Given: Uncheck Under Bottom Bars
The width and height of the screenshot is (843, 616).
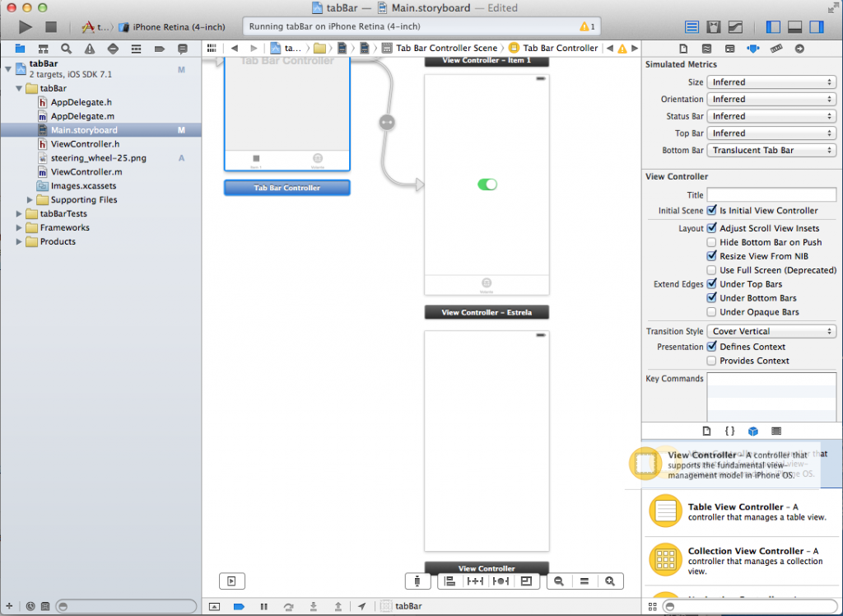Looking at the screenshot, I should tap(711, 298).
